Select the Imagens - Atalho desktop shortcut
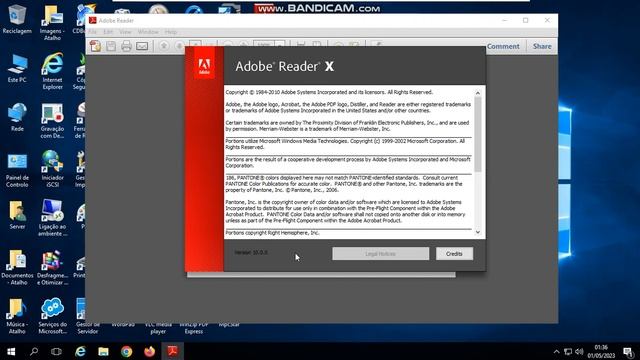This screenshot has height=360, width=640. pos(52,22)
